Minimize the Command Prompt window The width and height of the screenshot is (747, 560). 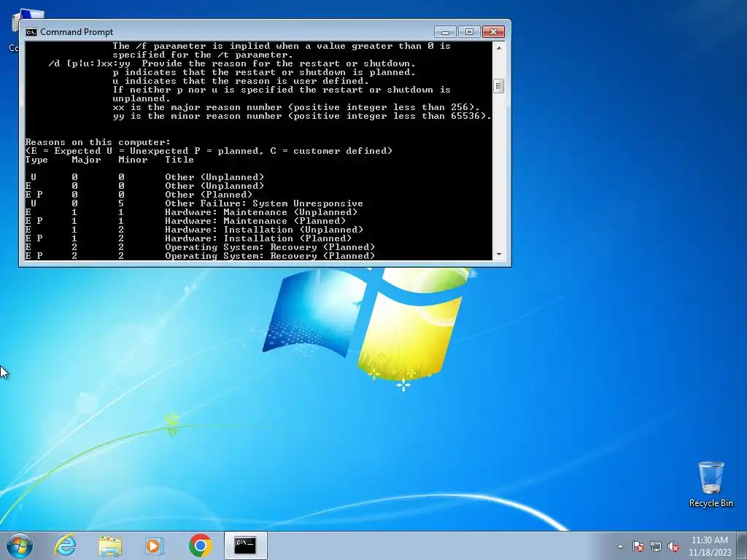[446, 32]
